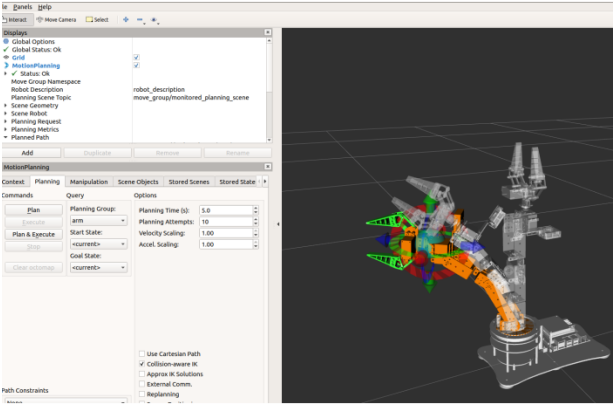
Task: Click the Planning Time input field
Action: (x=224, y=211)
